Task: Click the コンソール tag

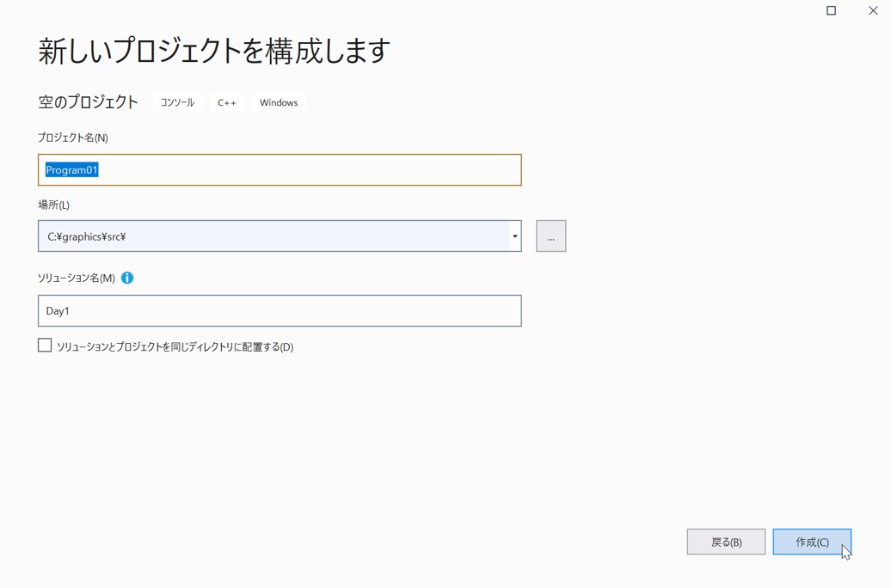Action: click(x=177, y=102)
